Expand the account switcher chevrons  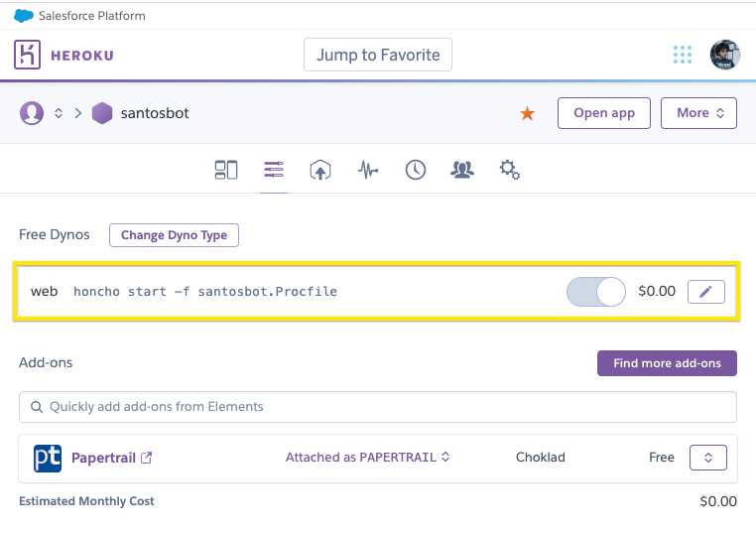coord(59,113)
